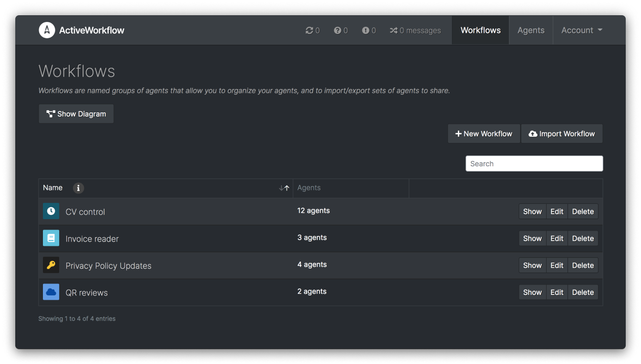Open the CV control workflow link

point(85,212)
